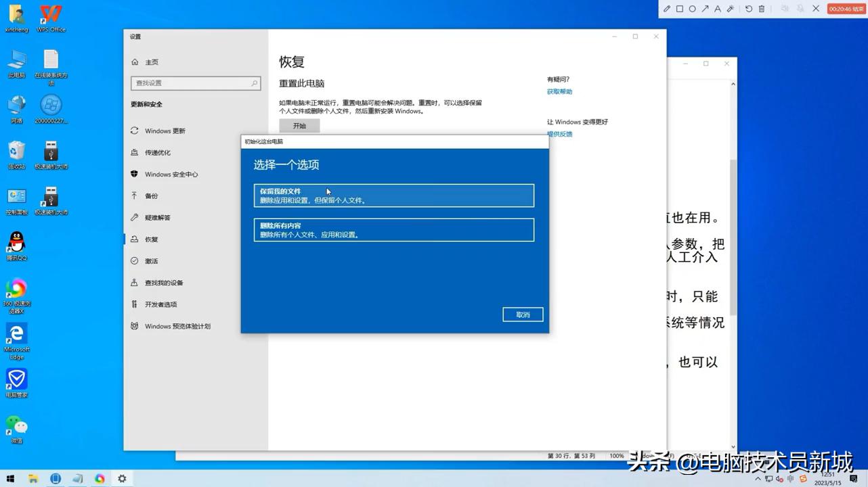Select the Arrow annotation tool
The height and width of the screenshot is (487, 868).
point(705,9)
